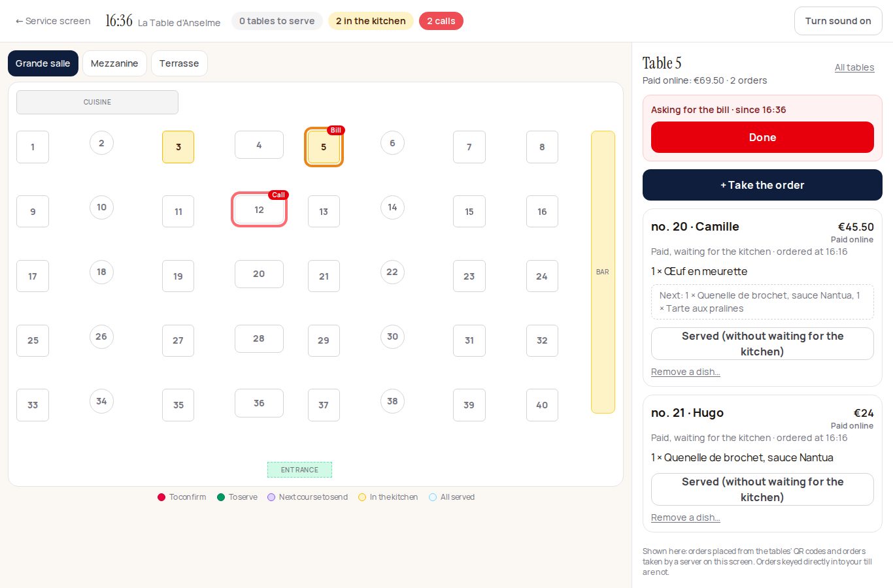Click the CUISINE area
Viewport: 893px width, 588px height.
click(97, 102)
